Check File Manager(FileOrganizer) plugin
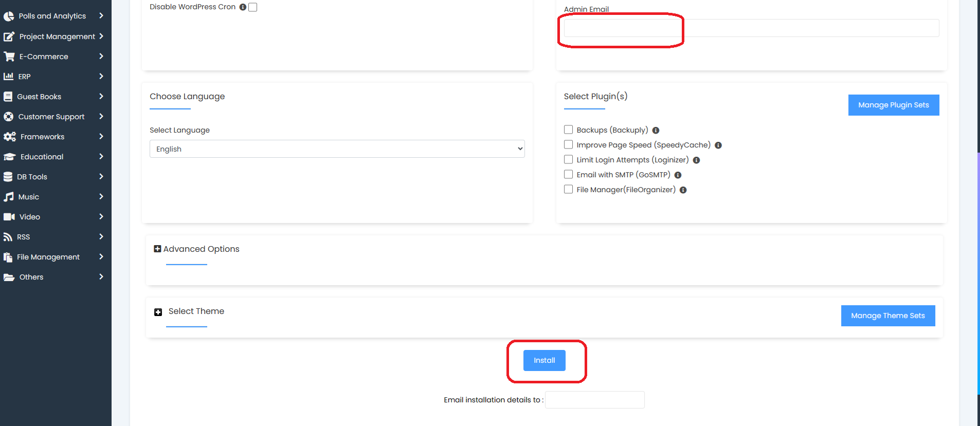 click(x=568, y=189)
